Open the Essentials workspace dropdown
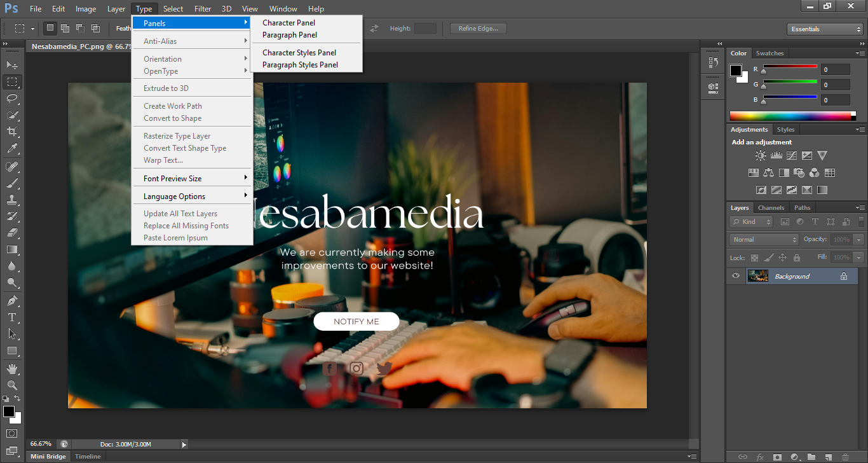This screenshot has width=868, height=463. tap(824, 29)
